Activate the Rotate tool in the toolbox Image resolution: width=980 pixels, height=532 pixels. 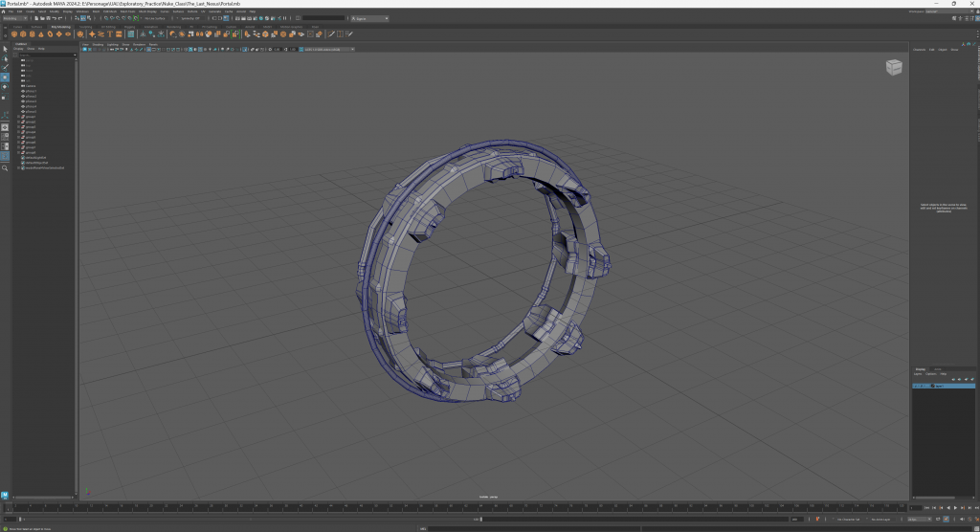click(x=5, y=87)
